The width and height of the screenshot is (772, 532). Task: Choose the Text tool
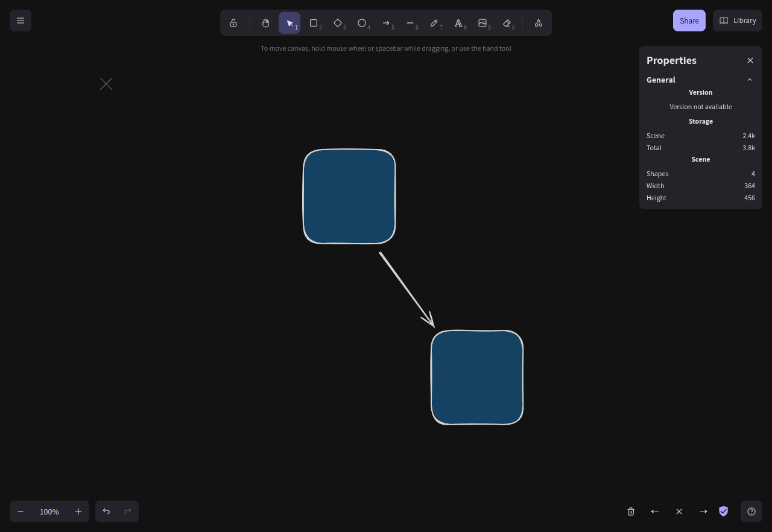pos(458,23)
